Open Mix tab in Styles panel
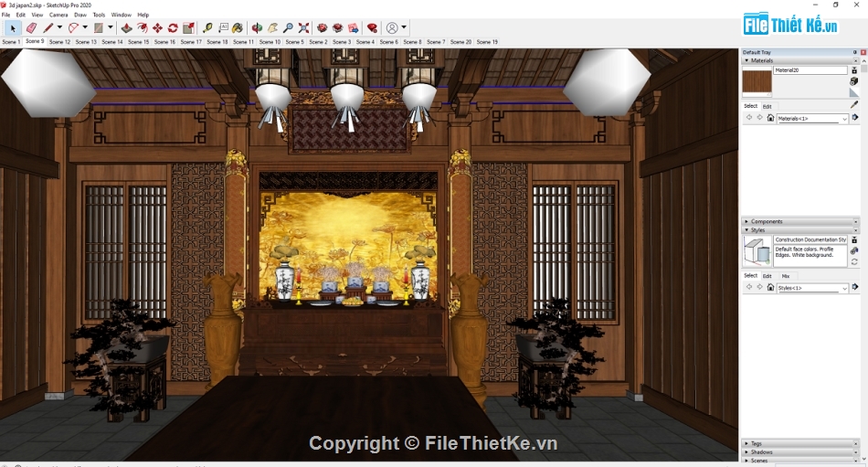The width and height of the screenshot is (868, 467). (786, 276)
